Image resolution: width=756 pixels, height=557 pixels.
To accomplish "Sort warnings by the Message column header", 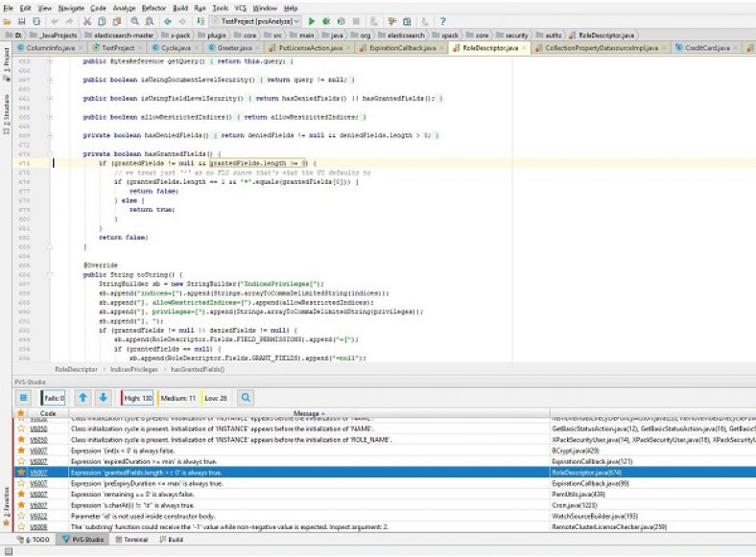I will (x=307, y=414).
